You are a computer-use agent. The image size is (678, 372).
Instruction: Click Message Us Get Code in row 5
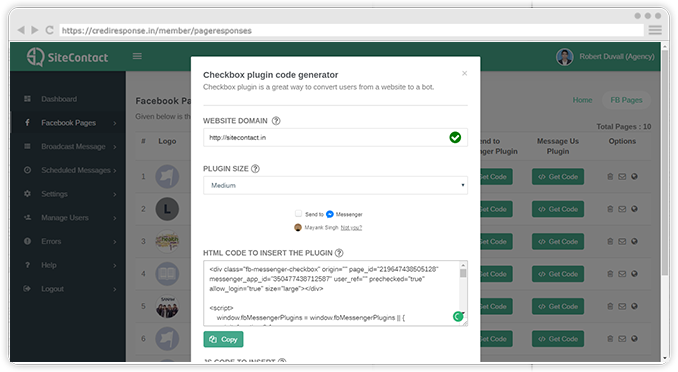pyautogui.click(x=558, y=306)
